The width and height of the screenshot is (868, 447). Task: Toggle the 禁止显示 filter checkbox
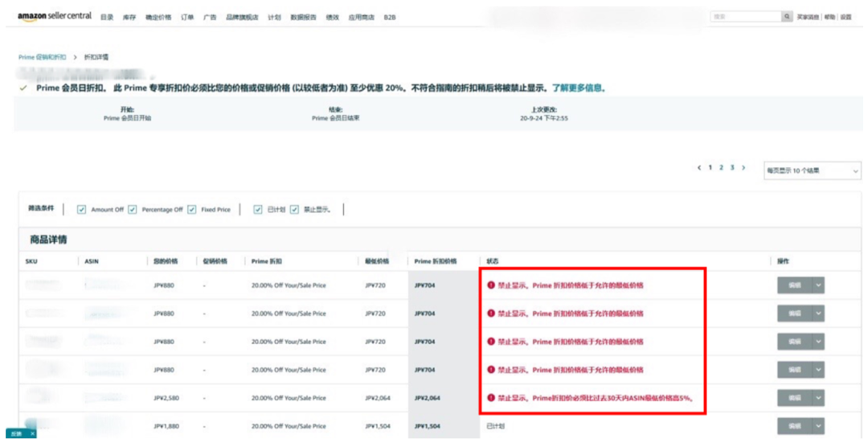[294, 209]
